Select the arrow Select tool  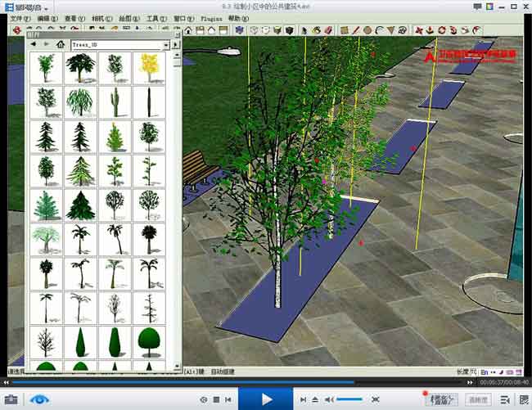[304, 30]
